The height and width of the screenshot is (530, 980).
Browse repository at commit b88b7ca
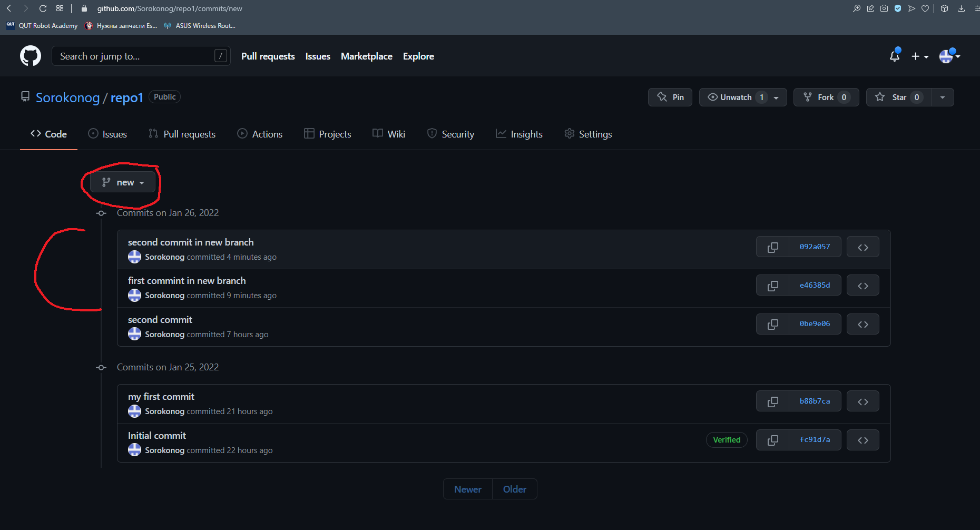pos(863,401)
